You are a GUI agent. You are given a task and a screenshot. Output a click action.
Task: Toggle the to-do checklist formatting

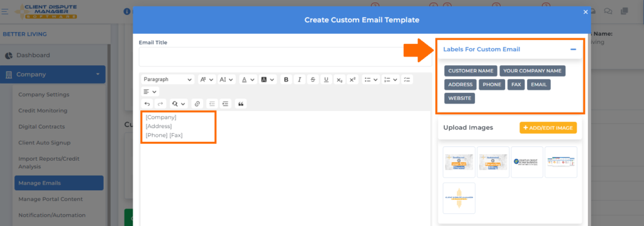407,80
